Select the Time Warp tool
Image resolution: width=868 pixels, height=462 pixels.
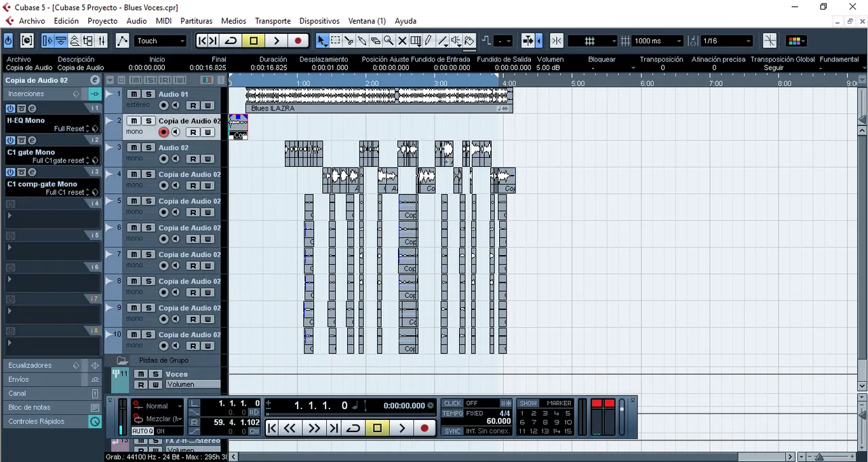click(416, 41)
